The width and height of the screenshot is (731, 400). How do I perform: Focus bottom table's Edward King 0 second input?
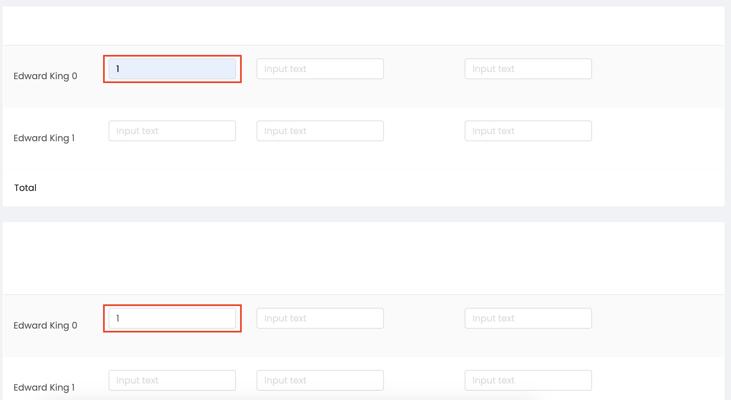(x=320, y=319)
